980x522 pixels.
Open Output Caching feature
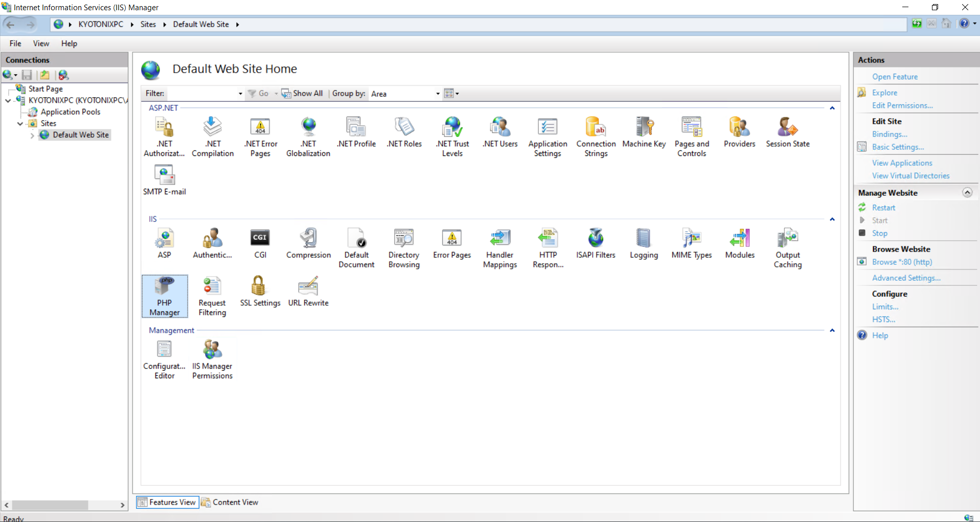[x=788, y=248]
